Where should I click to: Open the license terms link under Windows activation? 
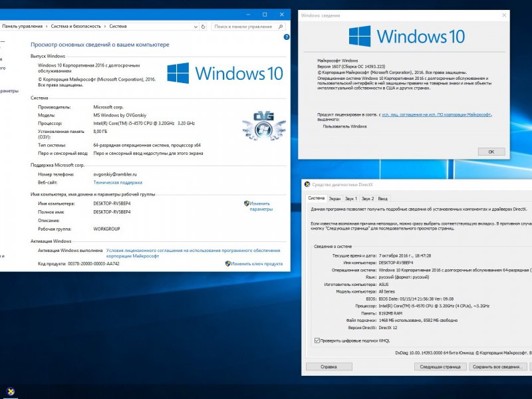193,253
